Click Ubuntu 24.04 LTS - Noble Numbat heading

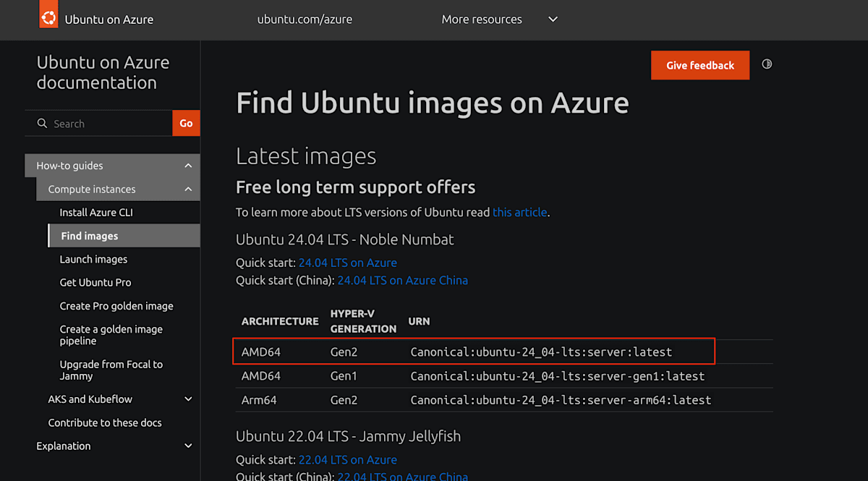345,239
